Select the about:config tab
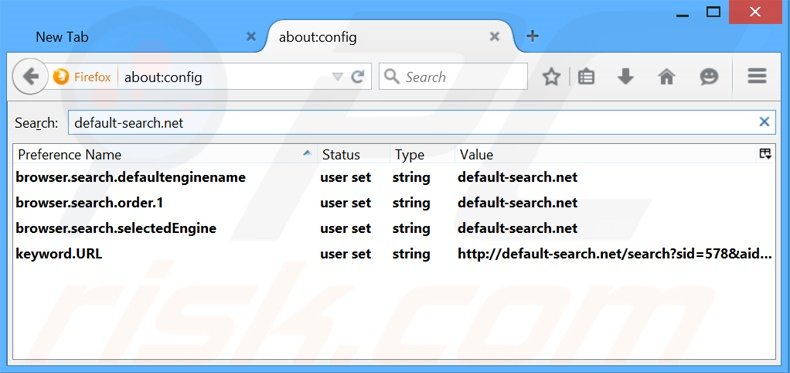790x373 pixels. tap(388, 36)
